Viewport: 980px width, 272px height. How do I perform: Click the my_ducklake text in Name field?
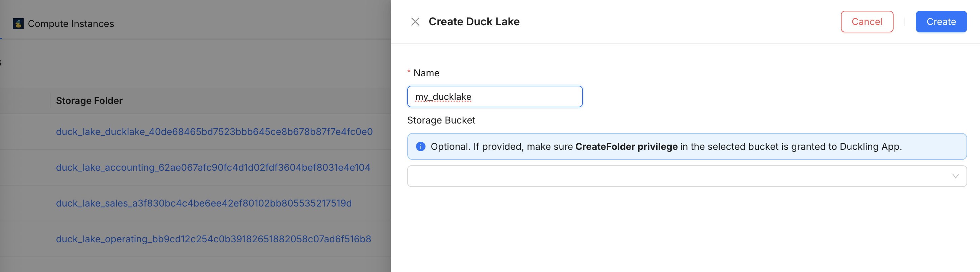(443, 97)
